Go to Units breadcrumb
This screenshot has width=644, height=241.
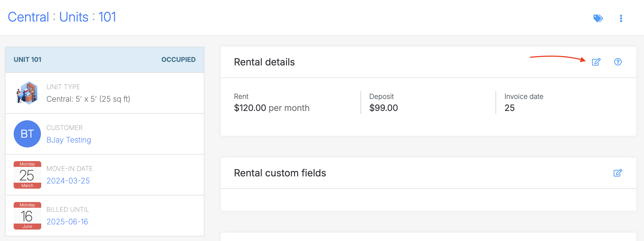(74, 17)
